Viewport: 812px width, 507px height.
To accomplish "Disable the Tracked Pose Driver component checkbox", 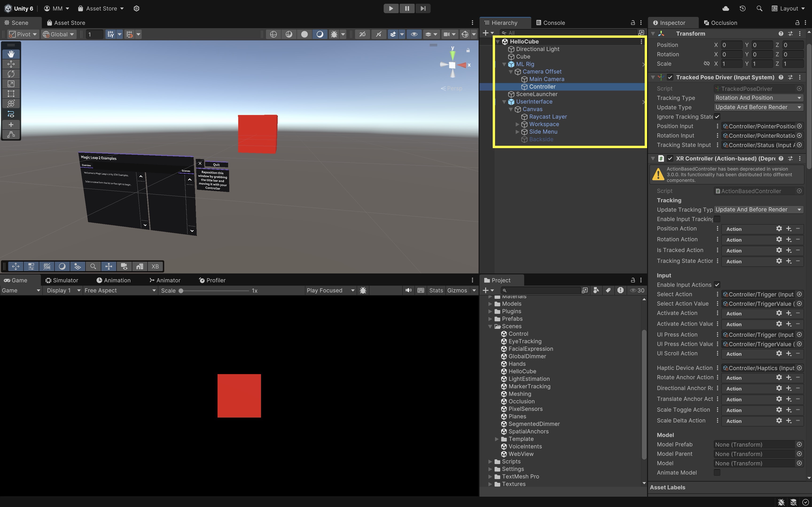I will (670, 77).
